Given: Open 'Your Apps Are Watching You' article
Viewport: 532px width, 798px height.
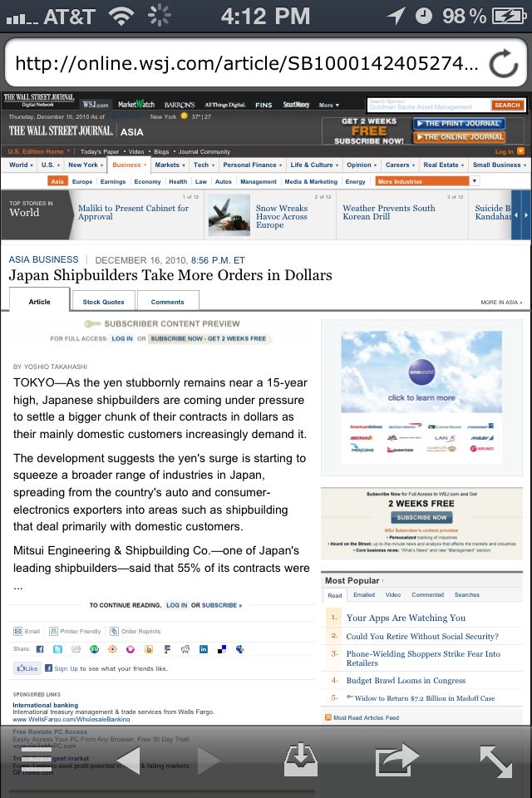Looking at the screenshot, I should (406, 618).
